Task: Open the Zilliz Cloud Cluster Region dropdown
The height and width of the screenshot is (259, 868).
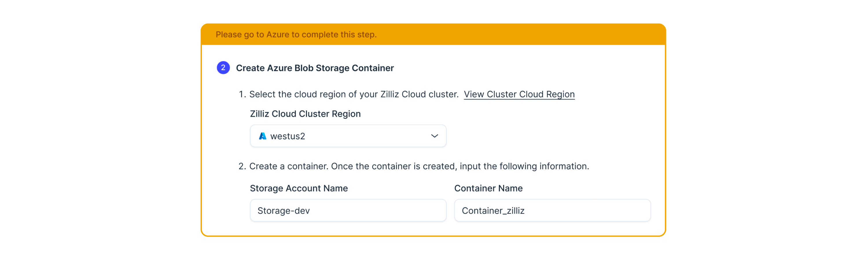Action: click(348, 136)
